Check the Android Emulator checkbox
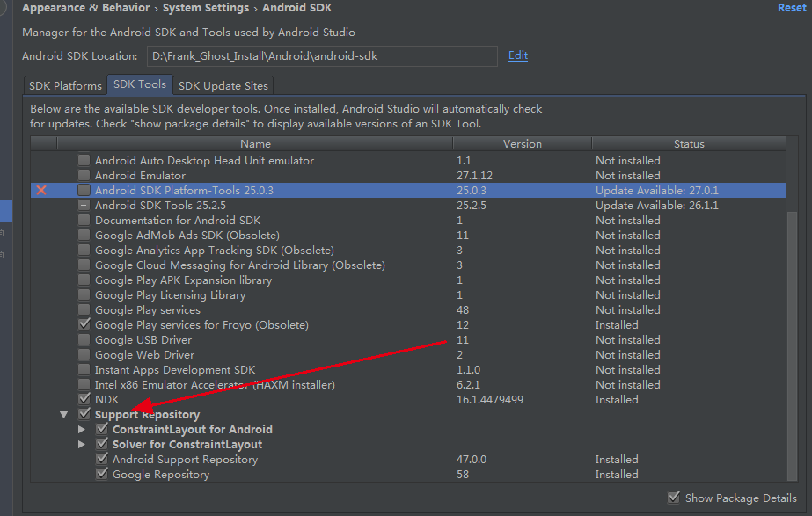This screenshot has height=516, width=812. pos(84,175)
